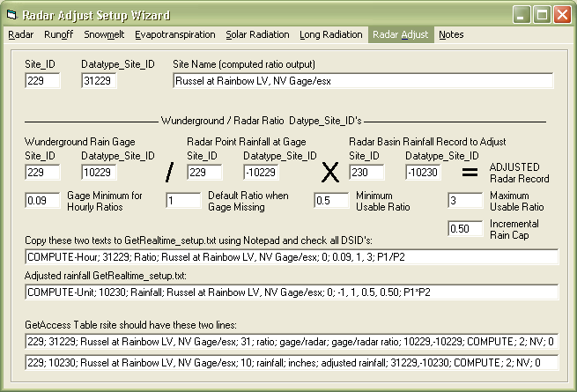The height and width of the screenshot is (392, 577).
Task: Open the Runoff menu
Action: (58, 35)
